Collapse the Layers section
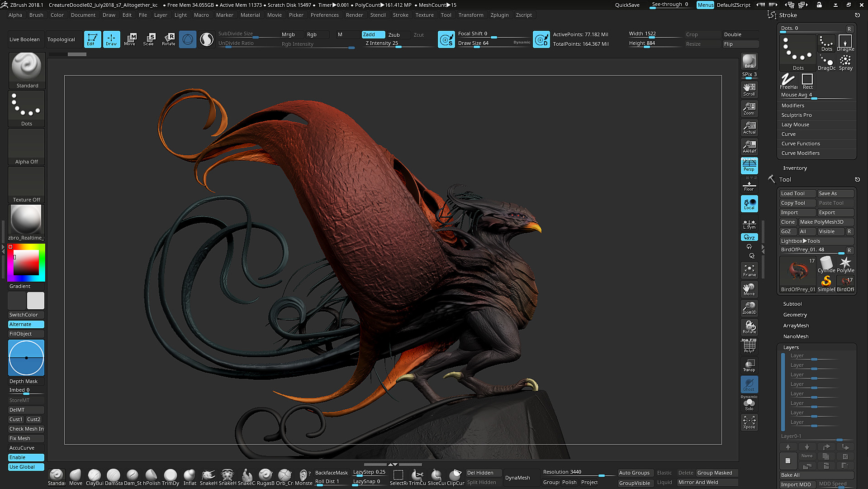The image size is (868, 489). [791, 347]
